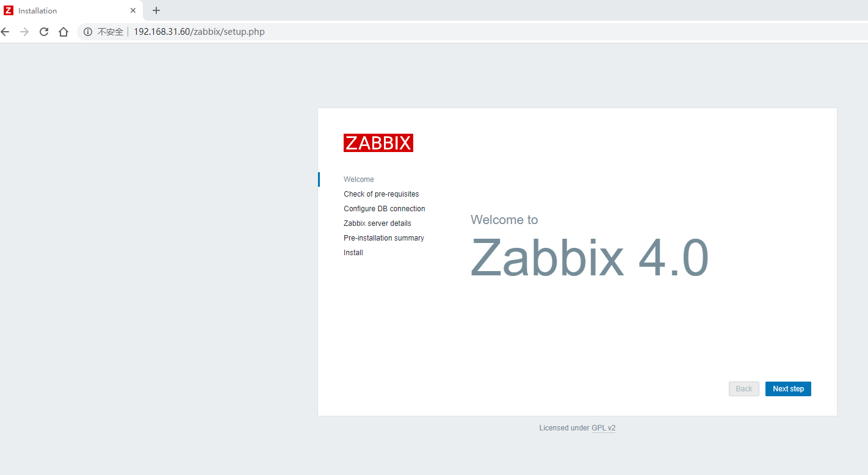Select the Installation browser tab

click(x=71, y=10)
